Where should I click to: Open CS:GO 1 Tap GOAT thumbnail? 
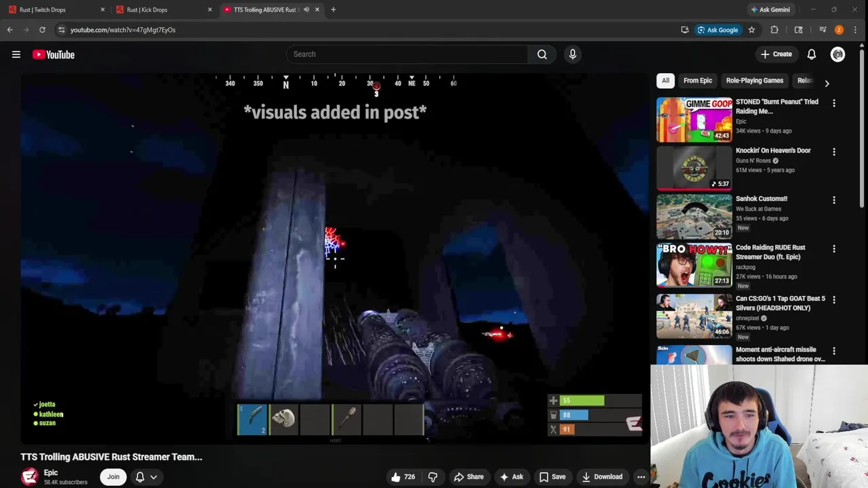point(694,316)
